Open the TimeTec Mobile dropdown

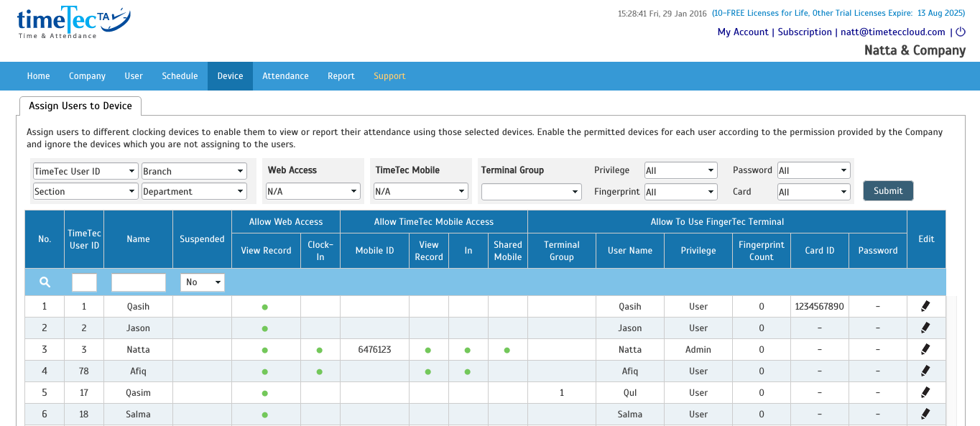click(x=421, y=191)
